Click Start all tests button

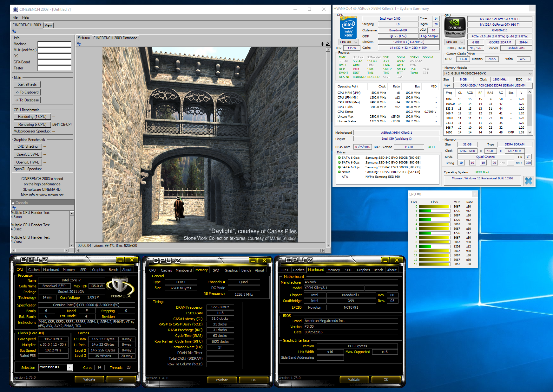[27, 84]
